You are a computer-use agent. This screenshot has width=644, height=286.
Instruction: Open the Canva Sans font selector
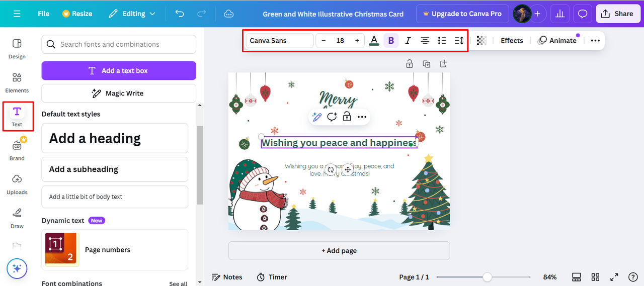(280, 40)
